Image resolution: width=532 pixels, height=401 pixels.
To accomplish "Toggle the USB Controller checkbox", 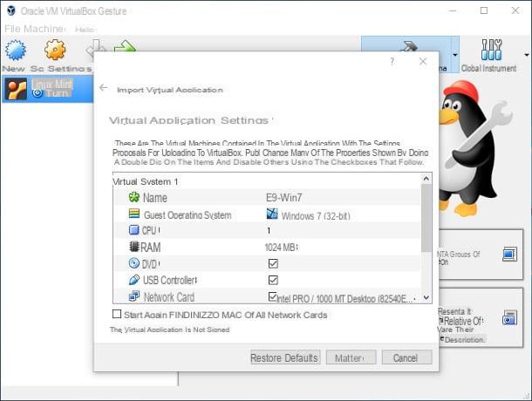I will [x=273, y=280].
